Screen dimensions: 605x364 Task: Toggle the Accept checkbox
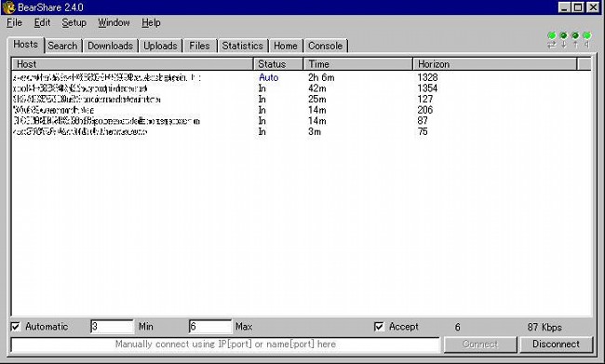[379, 327]
